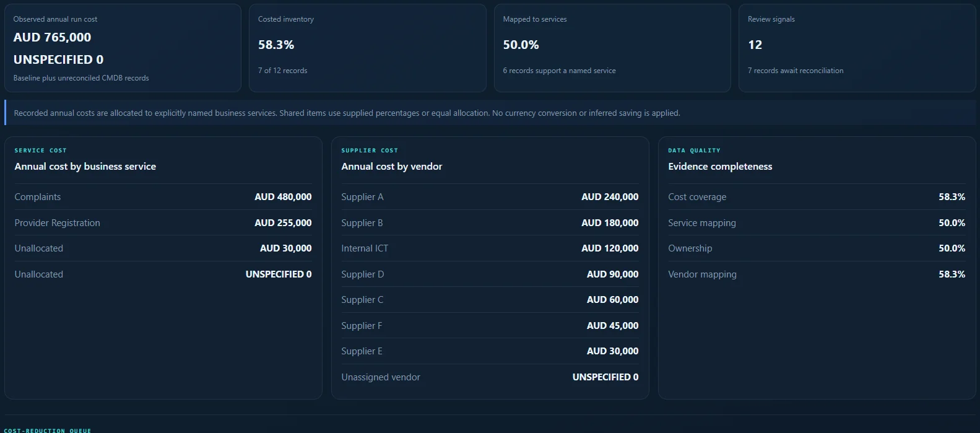Click the 'Annual cost by business service' heading
The height and width of the screenshot is (433, 980).
click(x=85, y=167)
